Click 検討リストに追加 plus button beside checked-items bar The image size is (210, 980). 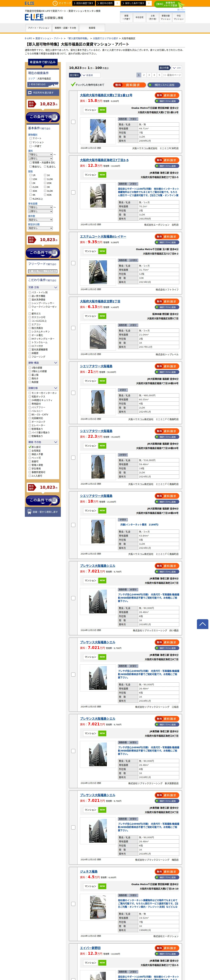coord(164,85)
